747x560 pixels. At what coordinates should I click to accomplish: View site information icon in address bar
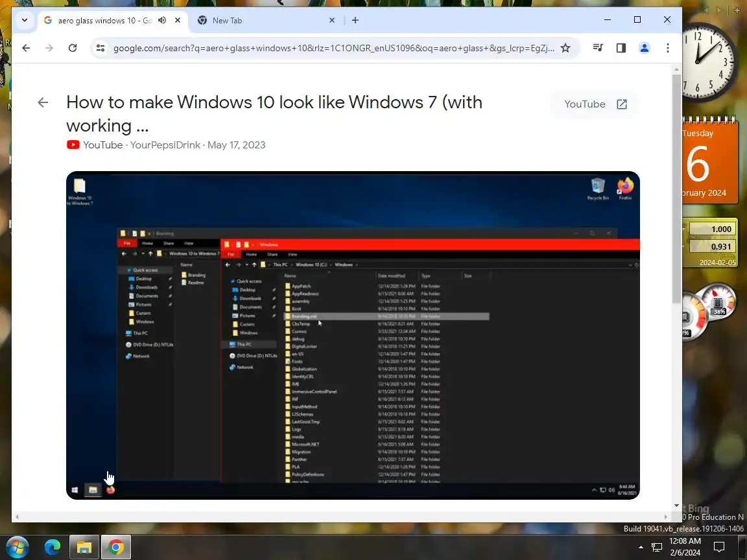[x=101, y=48]
